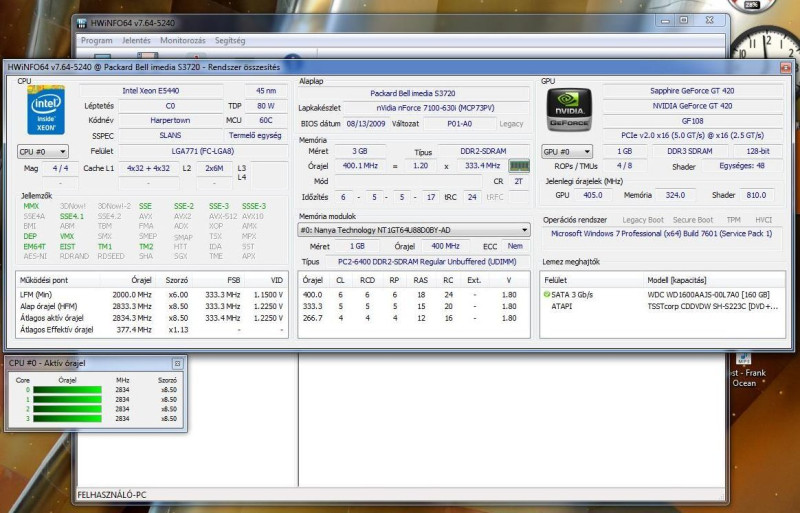Image resolution: width=800 pixels, height=513 pixels.
Task: Click the PCIe v2.0 x16 bus field
Action: tap(692, 136)
